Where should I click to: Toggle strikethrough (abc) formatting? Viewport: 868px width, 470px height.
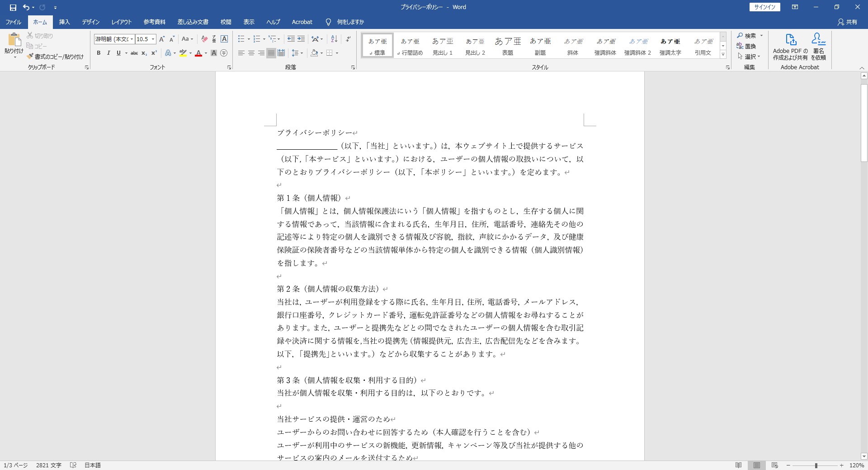coord(134,53)
